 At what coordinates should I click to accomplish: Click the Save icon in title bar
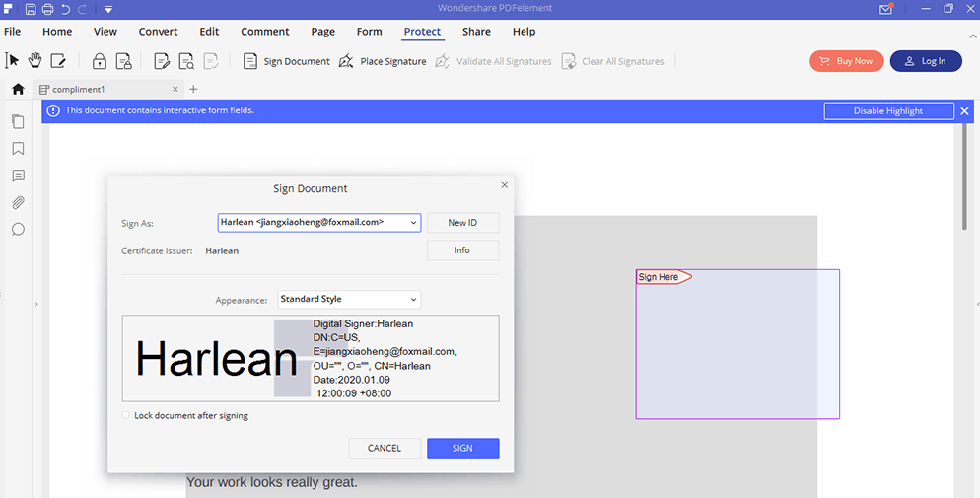click(x=30, y=9)
